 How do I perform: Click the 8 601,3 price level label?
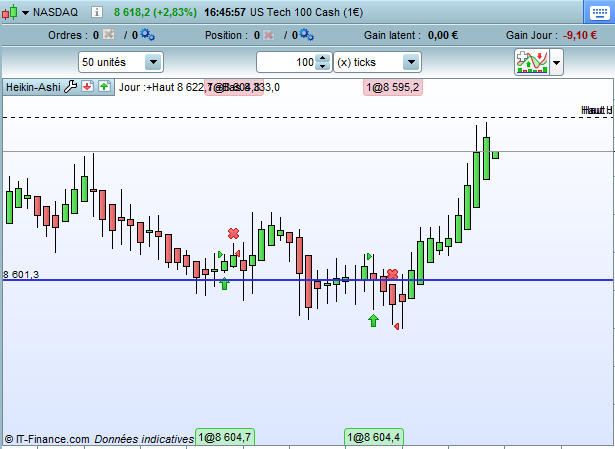(x=21, y=274)
